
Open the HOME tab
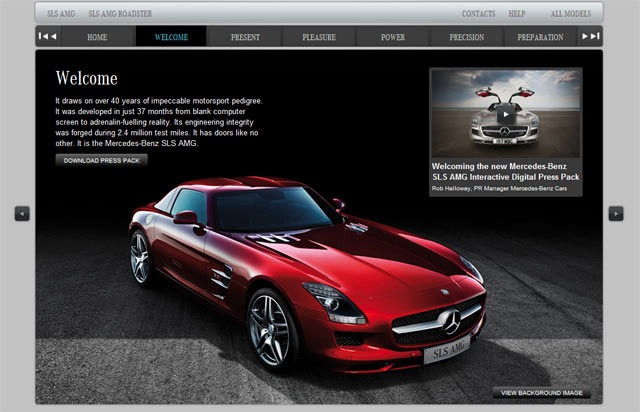point(97,37)
